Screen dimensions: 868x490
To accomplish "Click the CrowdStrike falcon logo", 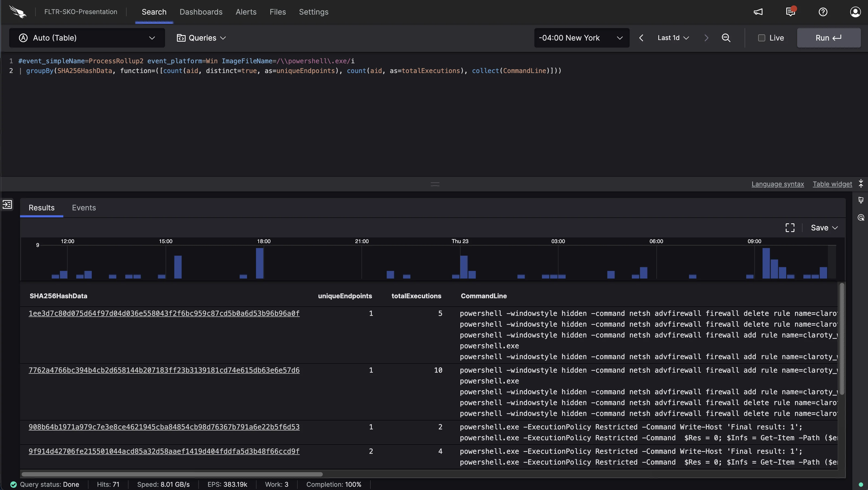I will tap(18, 12).
